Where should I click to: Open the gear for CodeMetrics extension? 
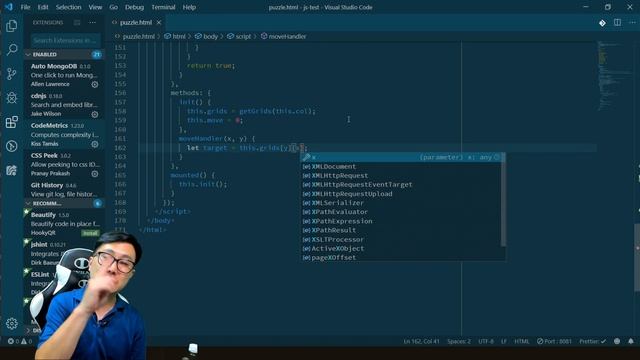pos(95,144)
